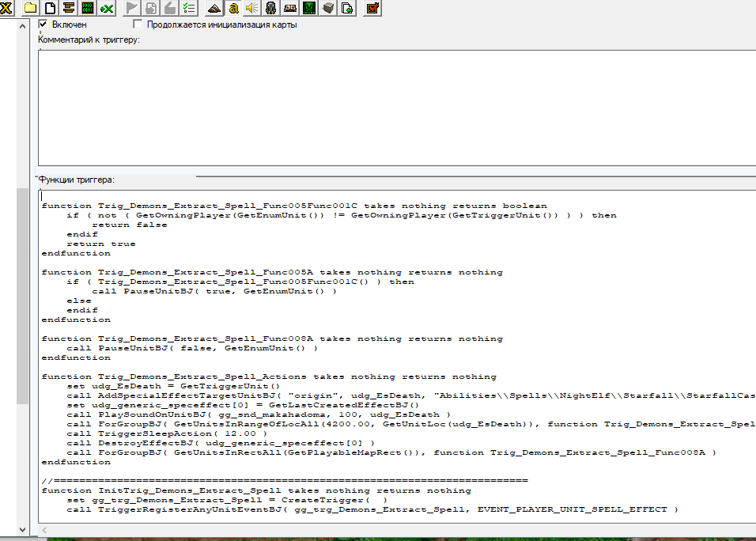756x541 pixels.
Task: Open the Import Manager icon
Action: (x=347, y=8)
